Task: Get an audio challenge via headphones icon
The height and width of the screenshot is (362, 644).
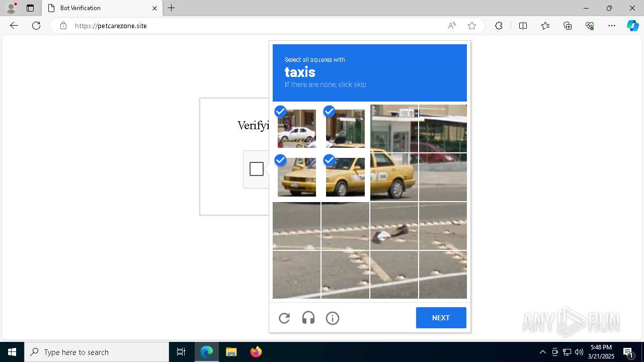Action: pos(308,318)
